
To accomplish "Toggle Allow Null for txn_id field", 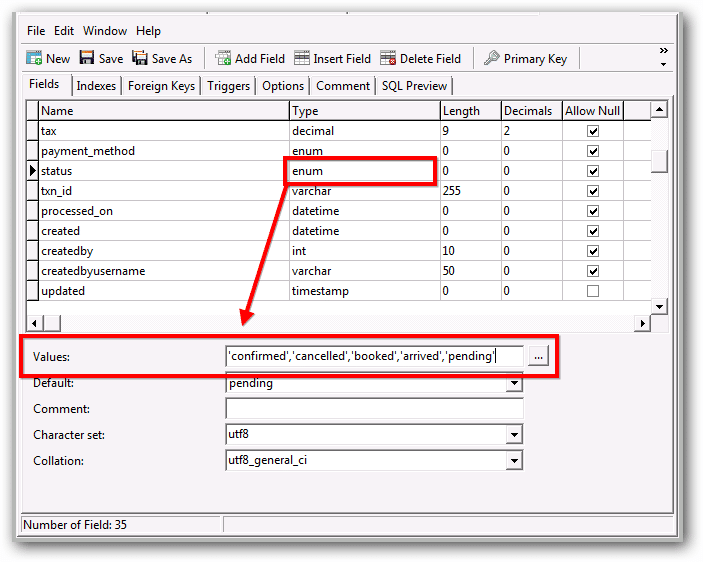I will (593, 191).
